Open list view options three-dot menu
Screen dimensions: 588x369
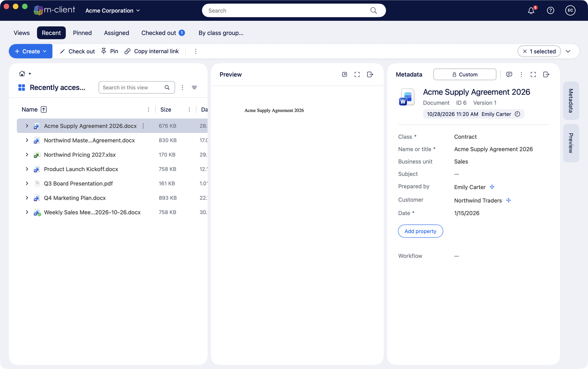click(x=182, y=87)
